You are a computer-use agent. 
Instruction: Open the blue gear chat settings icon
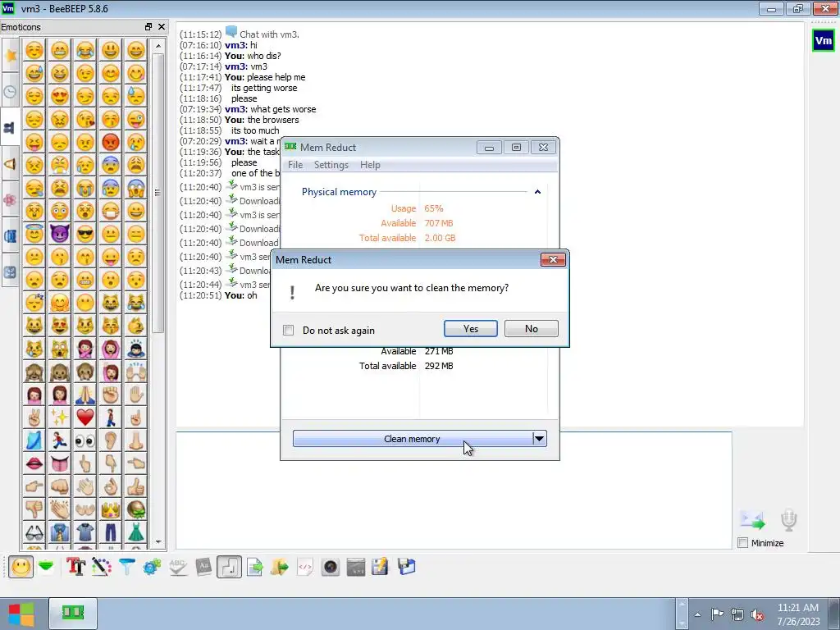point(152,567)
